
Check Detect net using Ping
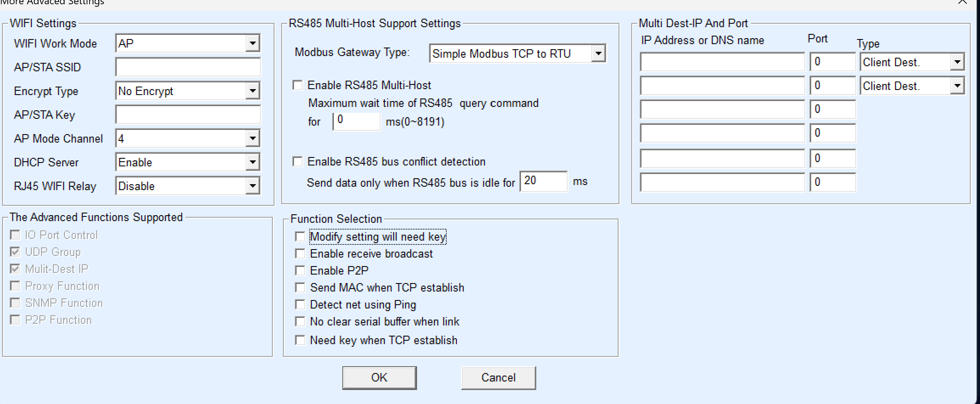coord(300,305)
